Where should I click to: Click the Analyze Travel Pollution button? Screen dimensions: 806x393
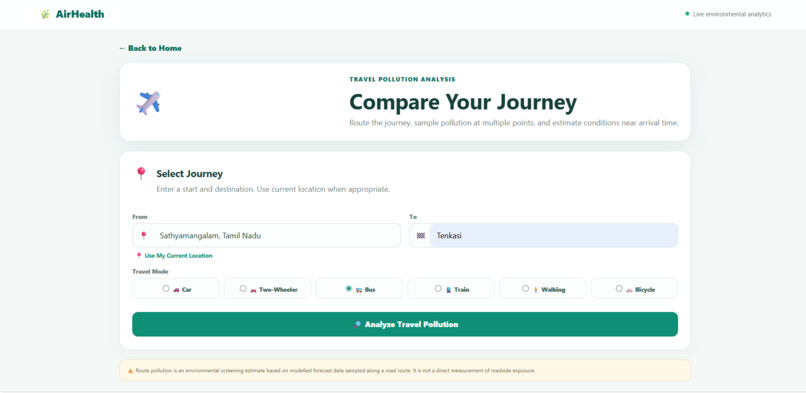[405, 324]
